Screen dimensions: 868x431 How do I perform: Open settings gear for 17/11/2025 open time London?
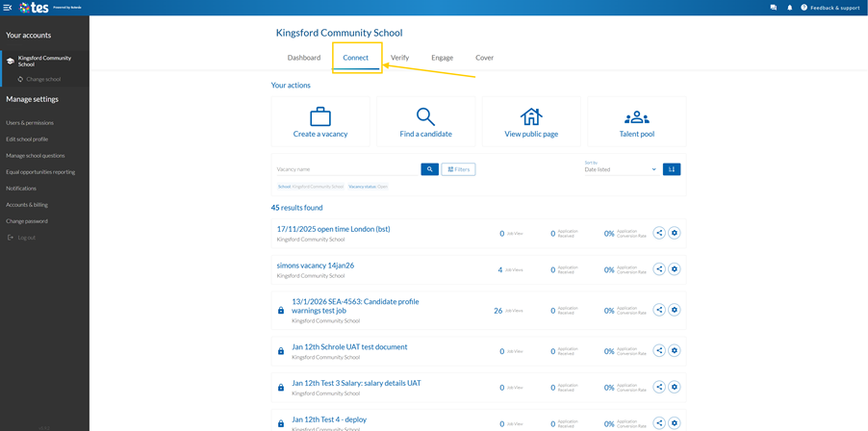[x=674, y=233]
